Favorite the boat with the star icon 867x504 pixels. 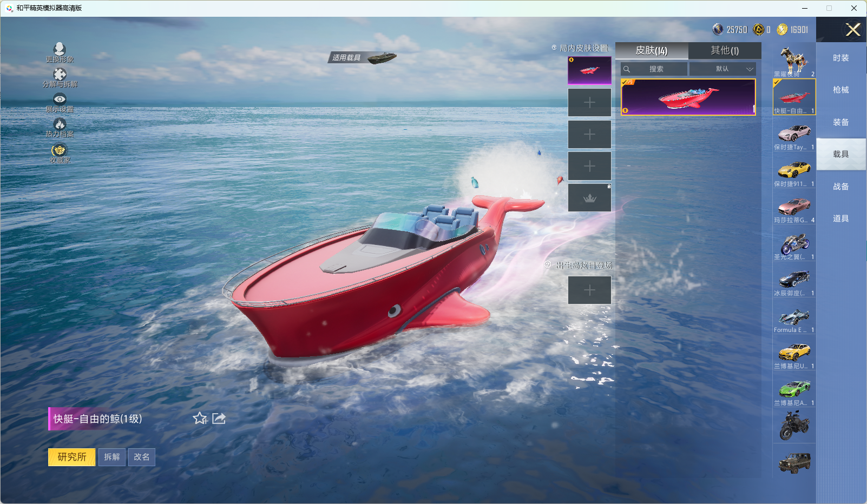(200, 418)
